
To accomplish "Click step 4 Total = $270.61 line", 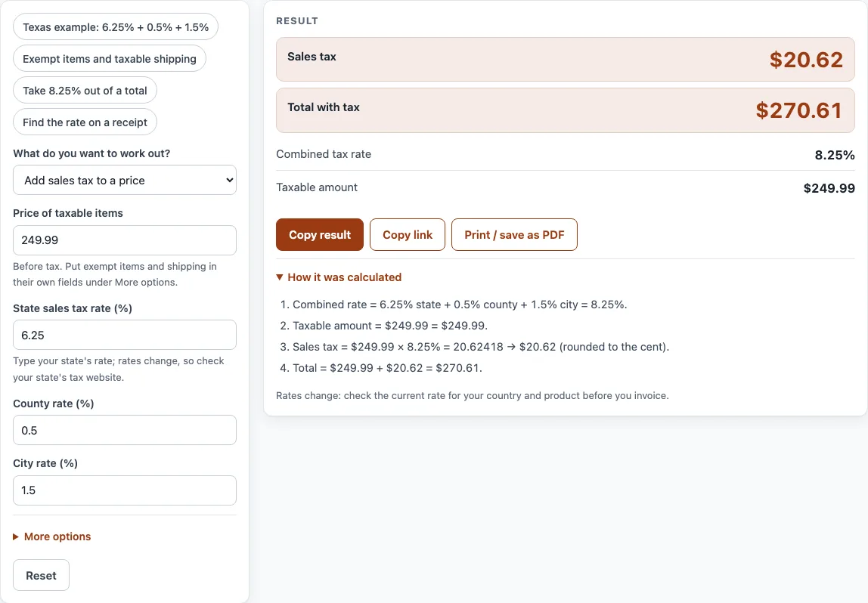I will 381,368.
